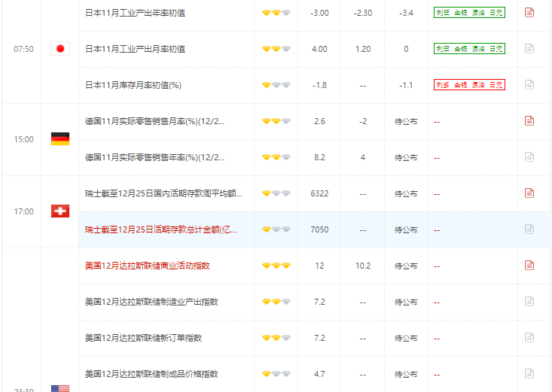Image resolution: width=552 pixels, height=392 pixels.
Task: Open 日本11月工业产出月率初值 indicator
Action: [x=136, y=49]
